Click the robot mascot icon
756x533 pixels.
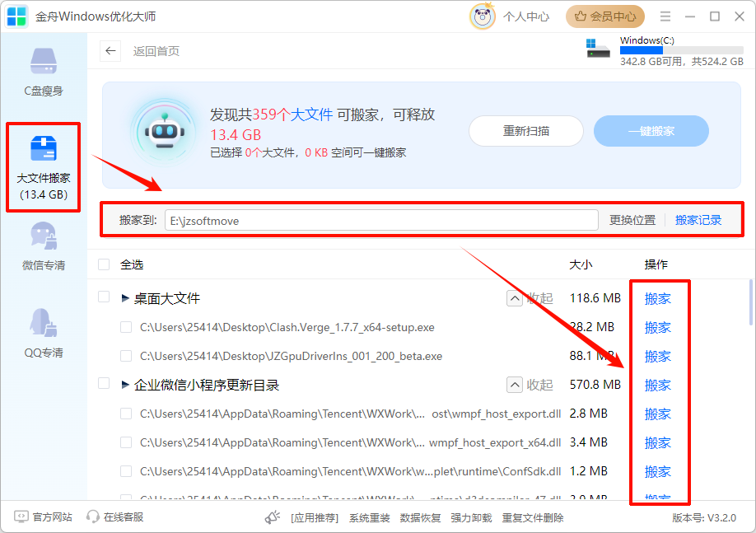[x=166, y=131]
